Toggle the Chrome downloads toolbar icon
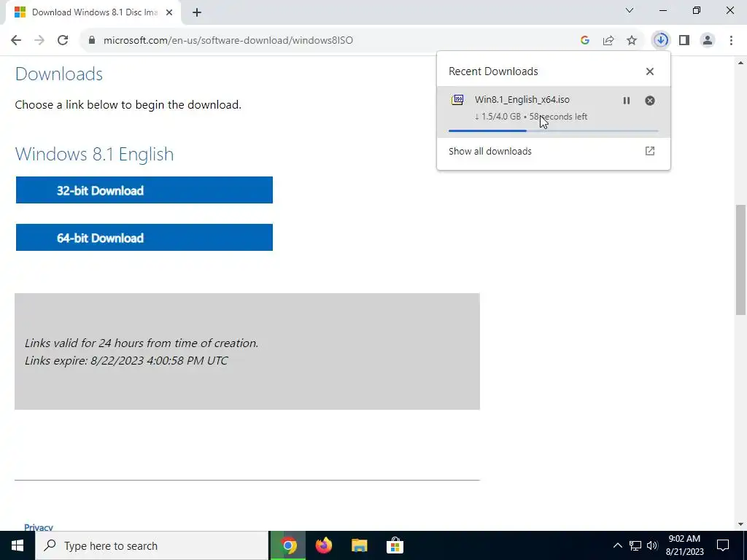This screenshot has height=560, width=747. tap(661, 40)
